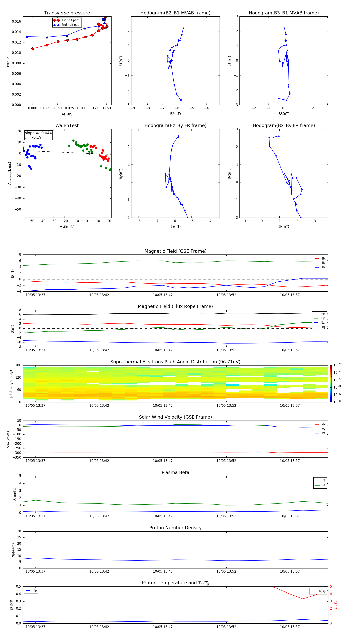This screenshot has width=351, height=644.
Task: Select Vy entry in solar wind legend
Action: (x=320, y=429)
